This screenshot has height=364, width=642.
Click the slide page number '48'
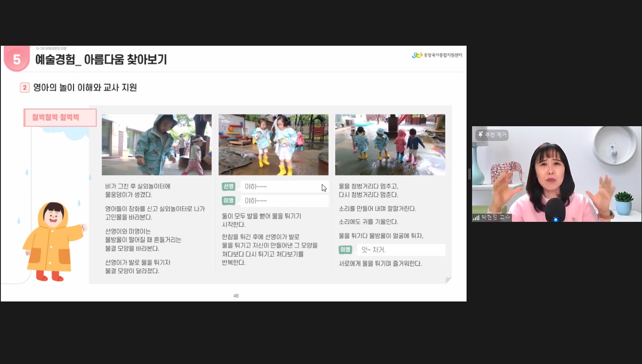(x=236, y=296)
